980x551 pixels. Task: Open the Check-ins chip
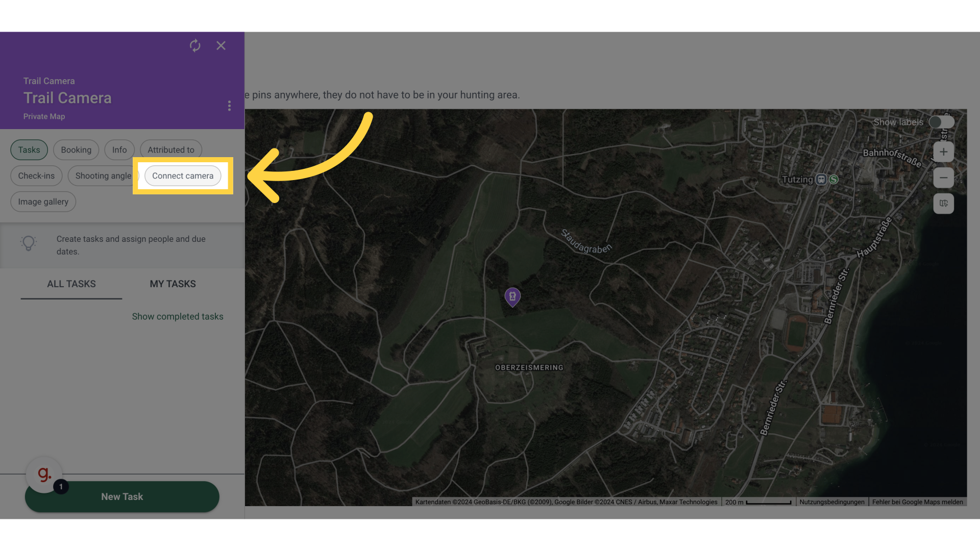[x=36, y=176]
